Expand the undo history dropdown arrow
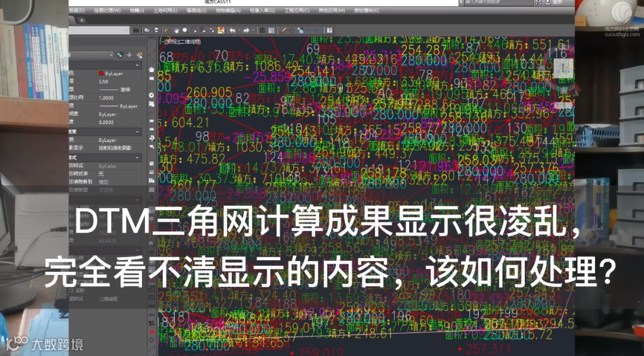644x356 pixels. coord(239,30)
